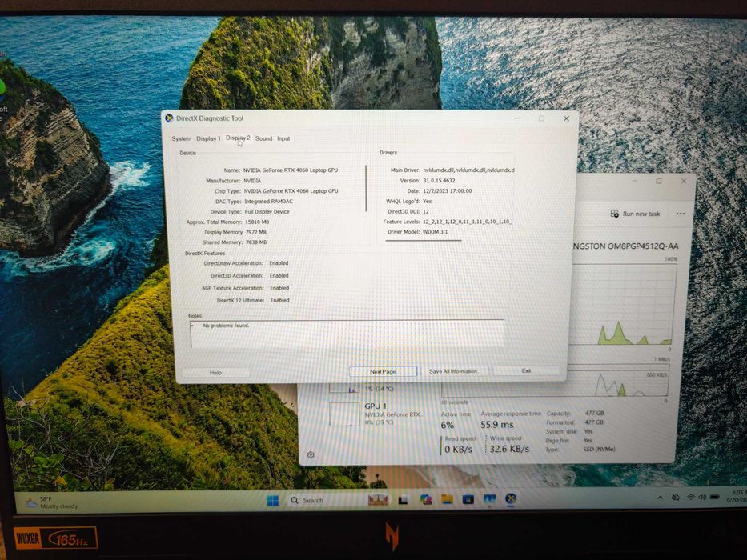The width and height of the screenshot is (747, 560).
Task: Click the 'SSD (NVMe)' disk type value
Action: click(600, 449)
